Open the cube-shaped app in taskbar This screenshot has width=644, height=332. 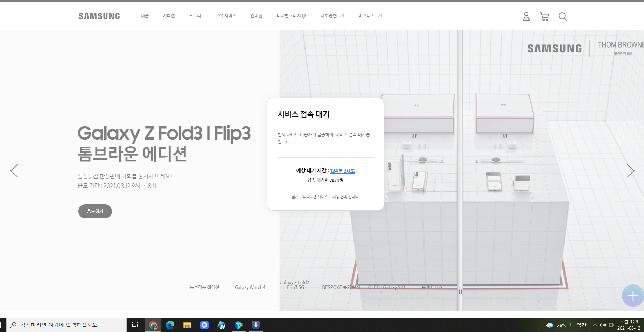pos(239,325)
